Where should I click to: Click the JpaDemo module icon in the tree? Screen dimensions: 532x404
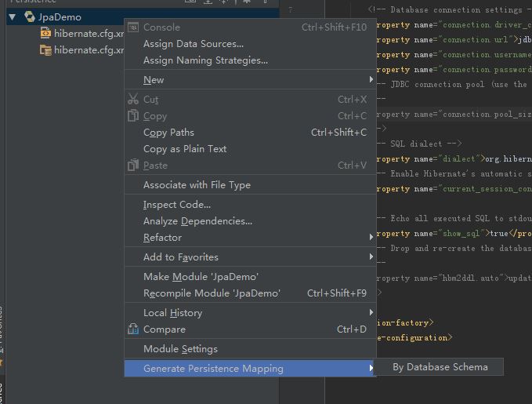click(29, 16)
